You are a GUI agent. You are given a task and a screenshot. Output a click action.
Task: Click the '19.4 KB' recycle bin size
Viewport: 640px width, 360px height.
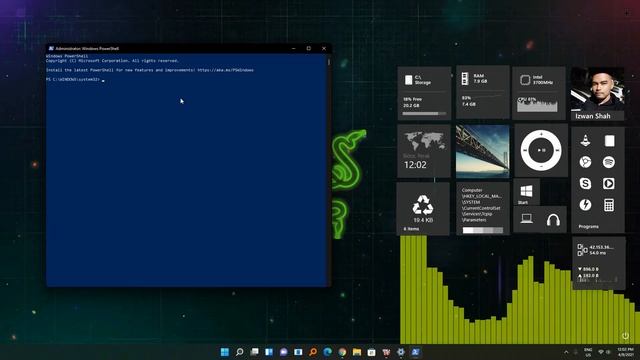[x=423, y=220]
